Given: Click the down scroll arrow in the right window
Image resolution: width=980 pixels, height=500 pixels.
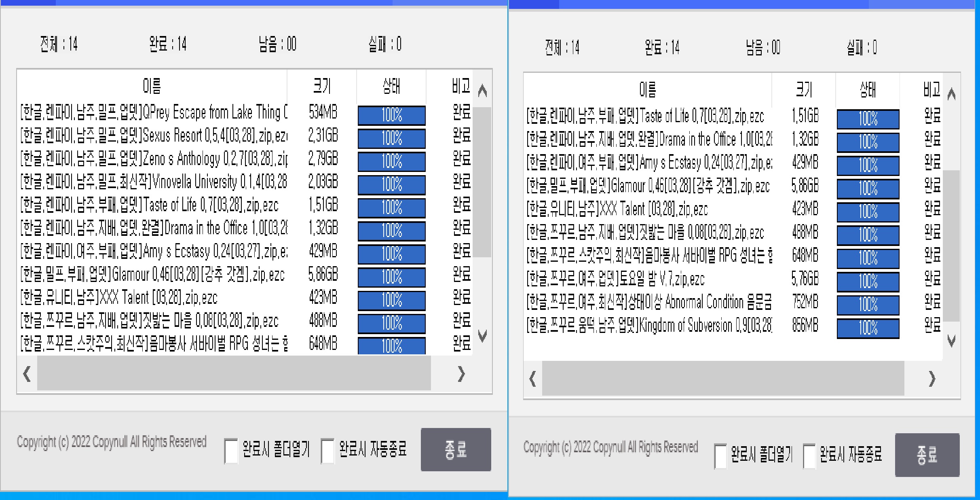Looking at the screenshot, I should click(952, 341).
